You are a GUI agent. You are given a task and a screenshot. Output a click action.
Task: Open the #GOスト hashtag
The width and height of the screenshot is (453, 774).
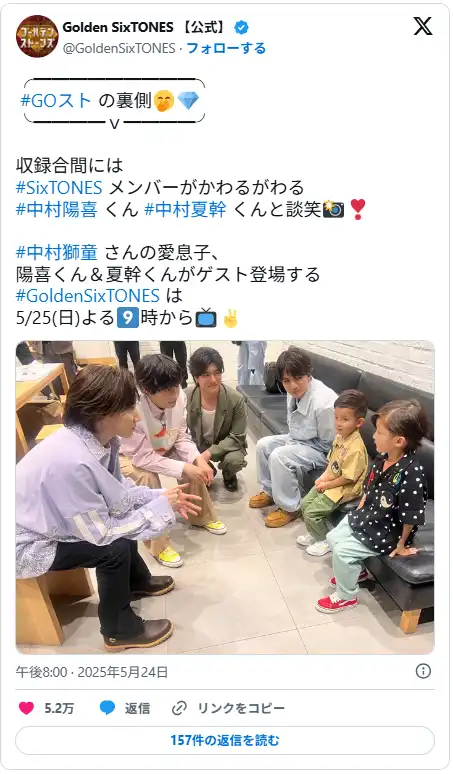click(x=56, y=101)
